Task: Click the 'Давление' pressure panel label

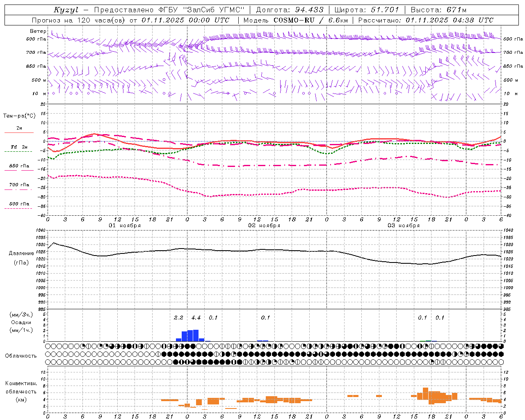Action: pyautogui.click(x=21, y=253)
